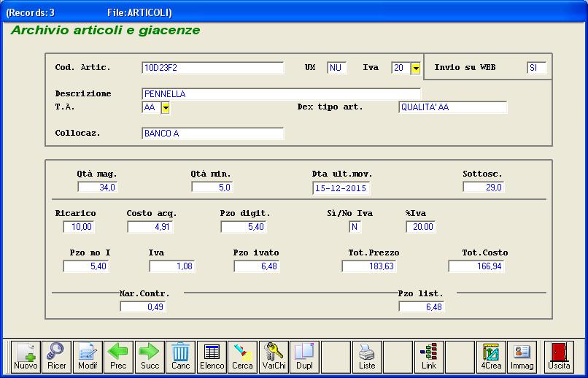Click the Cod. Artic. field 10D23F2
Screen dimensions: 588x378
(x=213, y=68)
